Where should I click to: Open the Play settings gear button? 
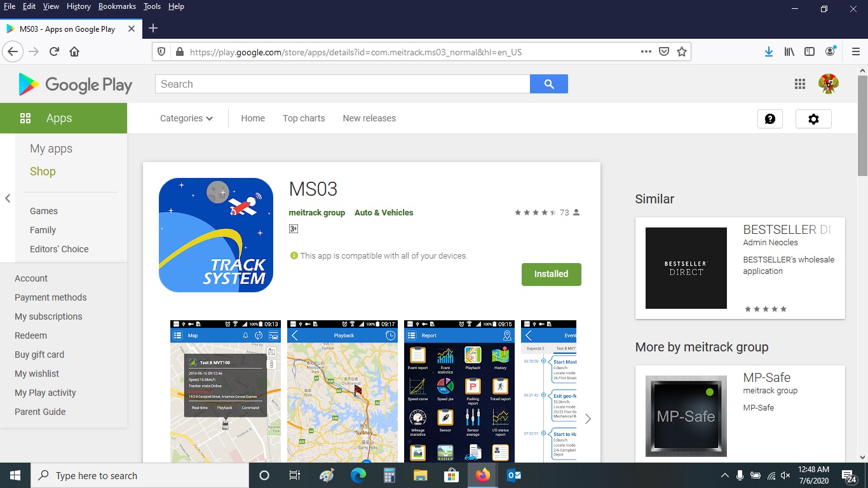pos(813,119)
